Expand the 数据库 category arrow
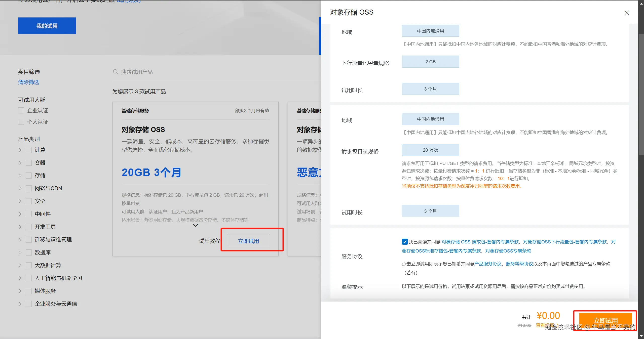 tap(20, 252)
